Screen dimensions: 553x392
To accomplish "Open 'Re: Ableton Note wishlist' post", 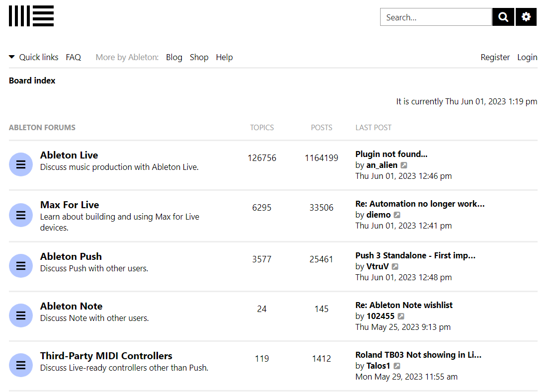I will 404,305.
